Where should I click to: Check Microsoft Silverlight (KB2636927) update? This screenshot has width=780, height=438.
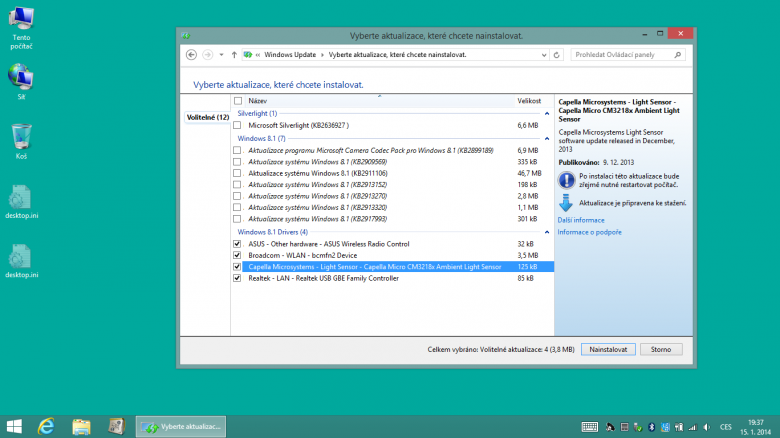point(237,125)
